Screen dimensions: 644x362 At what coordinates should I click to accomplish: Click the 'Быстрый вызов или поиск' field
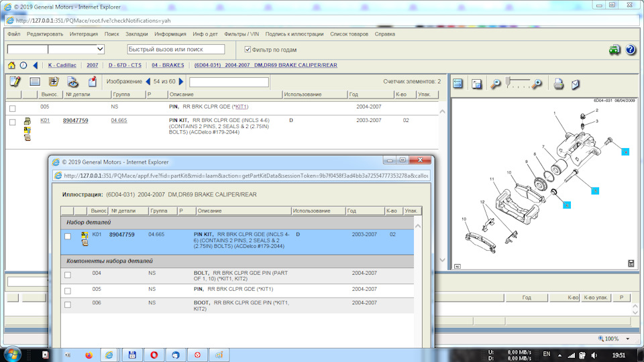(x=176, y=49)
